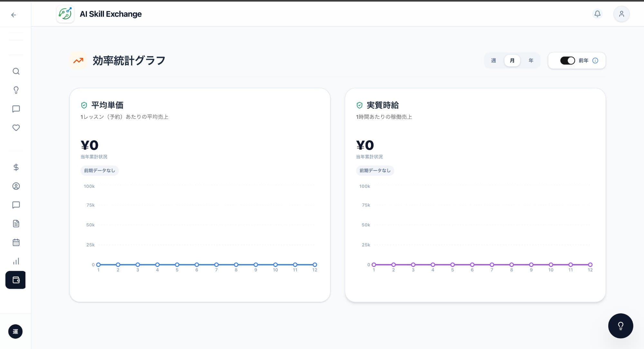
Task: Open the lightbulb ideas sidebar icon
Action: (16, 90)
